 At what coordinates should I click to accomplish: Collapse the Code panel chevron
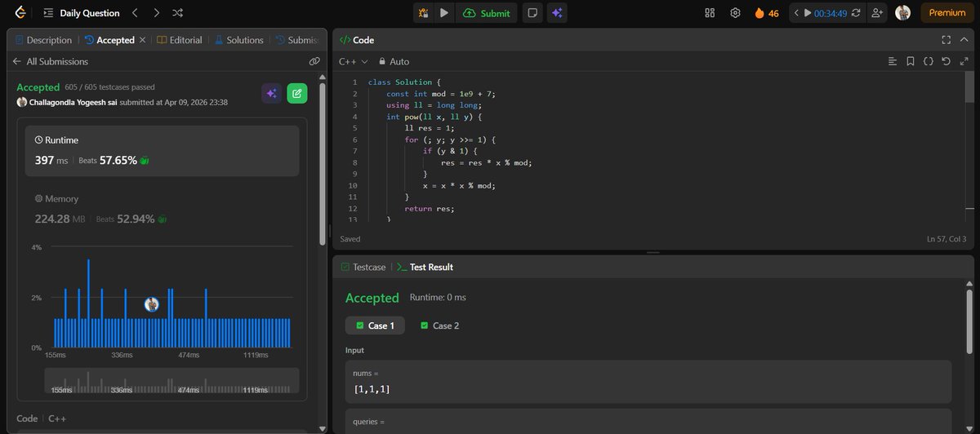click(964, 40)
